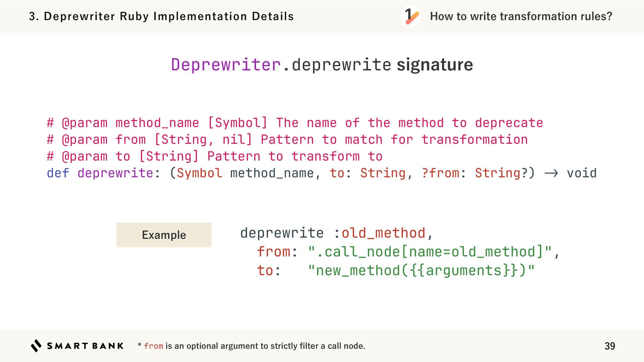644x362 pixels.
Task: Click the '@param method_name' comment line
Action: coord(294,123)
